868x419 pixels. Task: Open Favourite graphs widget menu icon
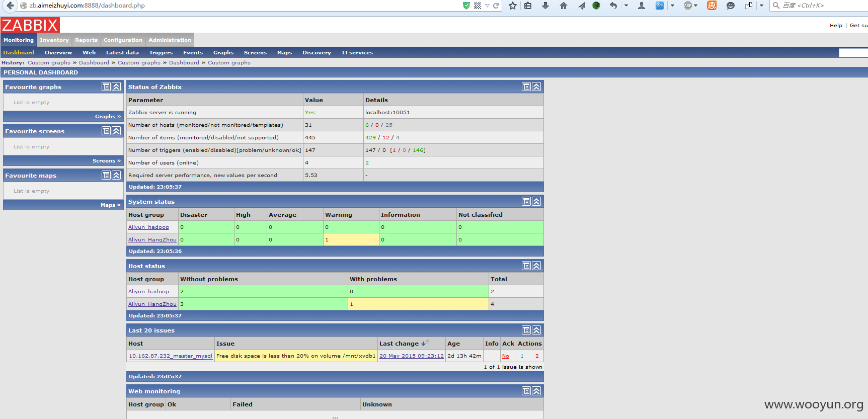[106, 87]
